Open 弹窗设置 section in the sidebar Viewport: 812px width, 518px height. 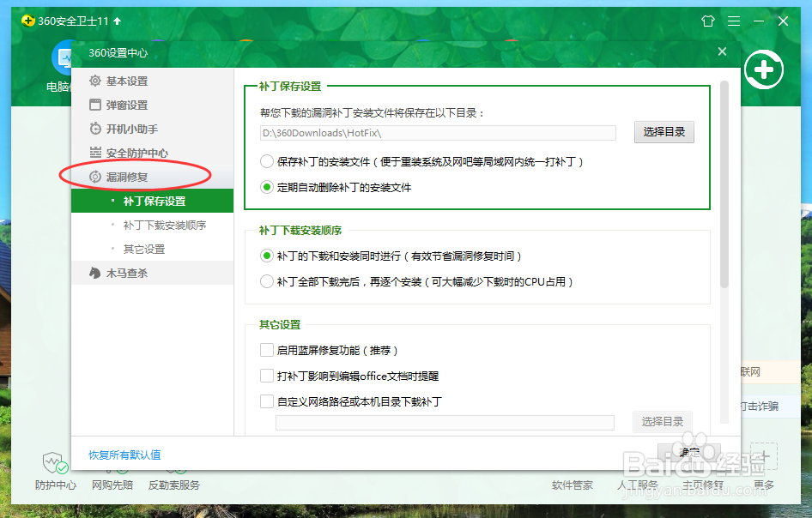tap(152, 105)
